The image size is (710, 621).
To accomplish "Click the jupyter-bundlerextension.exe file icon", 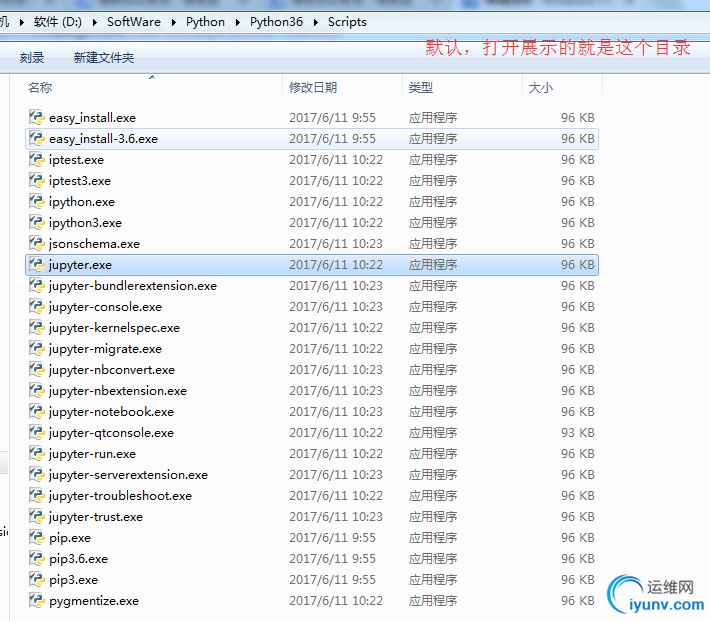I will pyautogui.click(x=37, y=285).
